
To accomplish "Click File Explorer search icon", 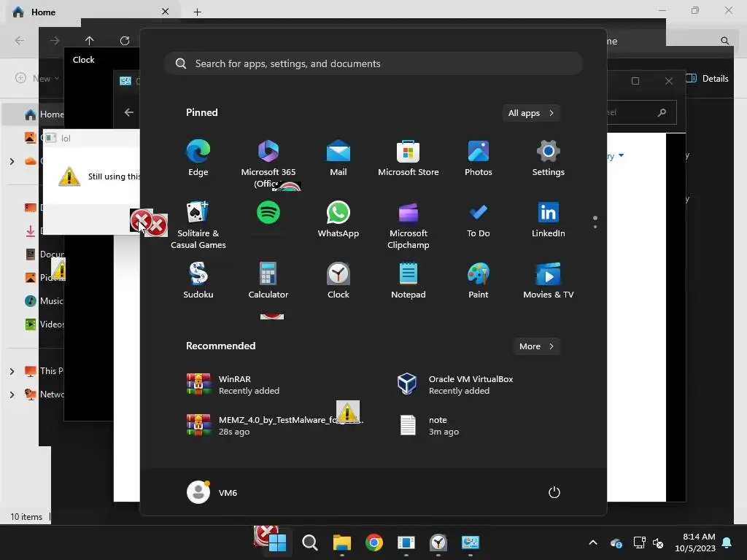I will click(x=724, y=41).
